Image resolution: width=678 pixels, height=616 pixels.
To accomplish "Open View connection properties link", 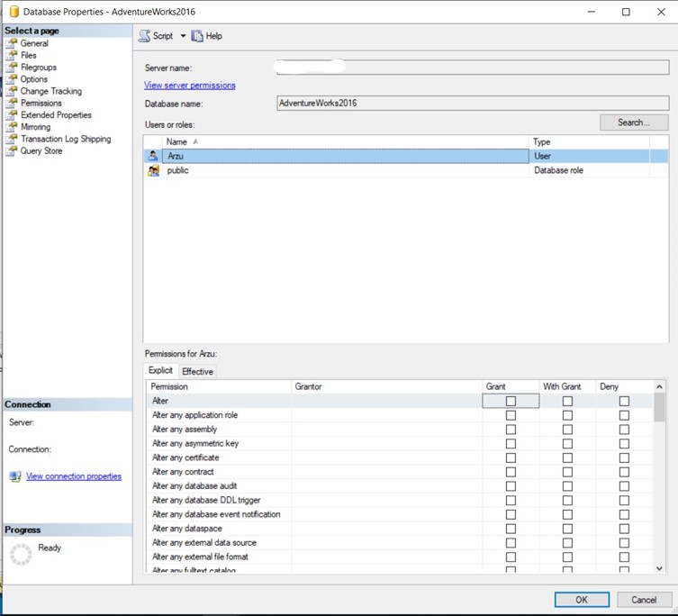I will [x=74, y=476].
